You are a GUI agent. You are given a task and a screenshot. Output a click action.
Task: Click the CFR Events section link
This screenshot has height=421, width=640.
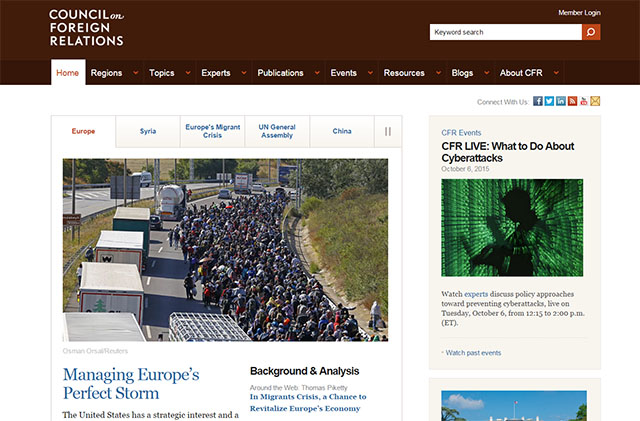coord(461,133)
